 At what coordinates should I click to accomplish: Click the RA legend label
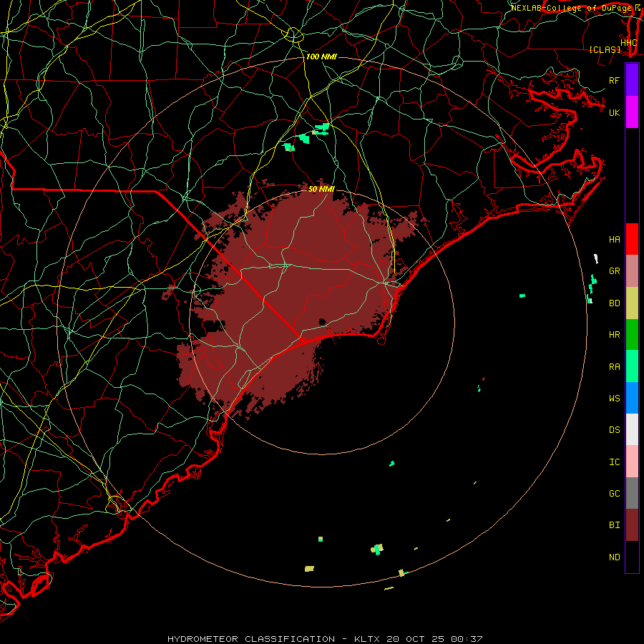(614, 367)
